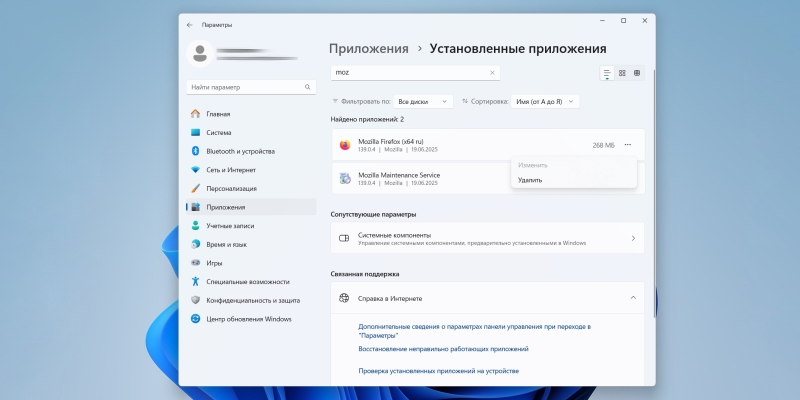Click the 268 МБ size value

[603, 145]
